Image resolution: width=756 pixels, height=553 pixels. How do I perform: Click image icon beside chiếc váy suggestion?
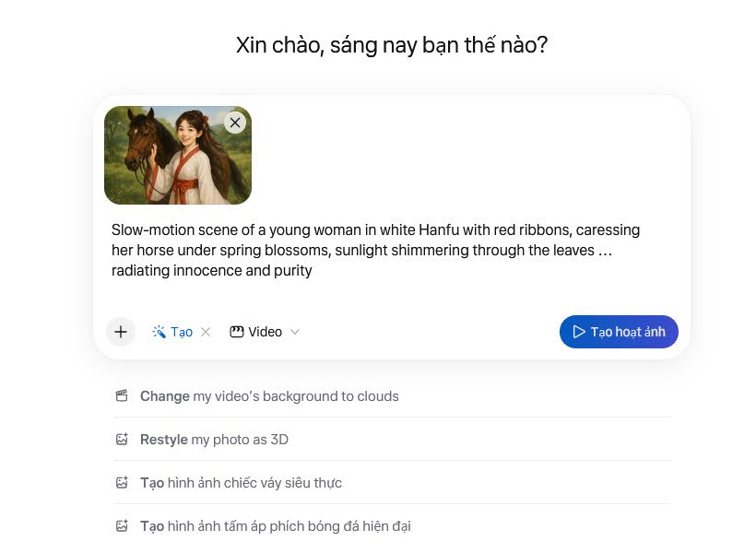pyautogui.click(x=122, y=483)
